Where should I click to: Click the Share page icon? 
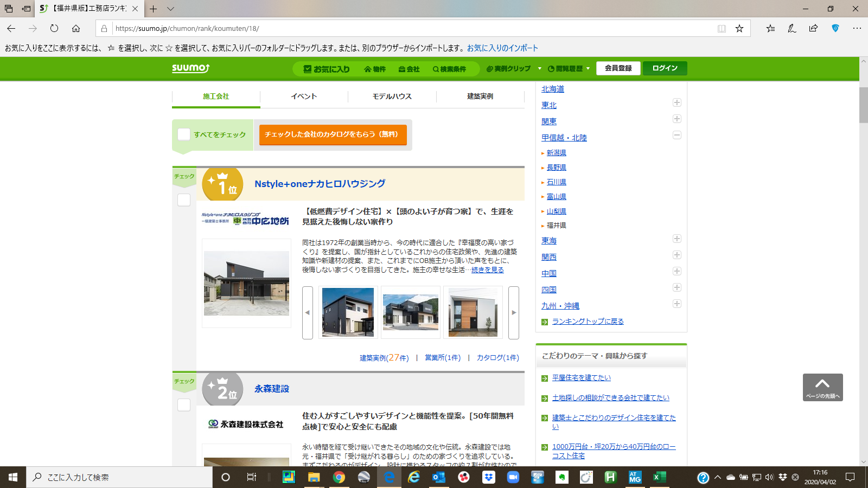click(x=813, y=28)
